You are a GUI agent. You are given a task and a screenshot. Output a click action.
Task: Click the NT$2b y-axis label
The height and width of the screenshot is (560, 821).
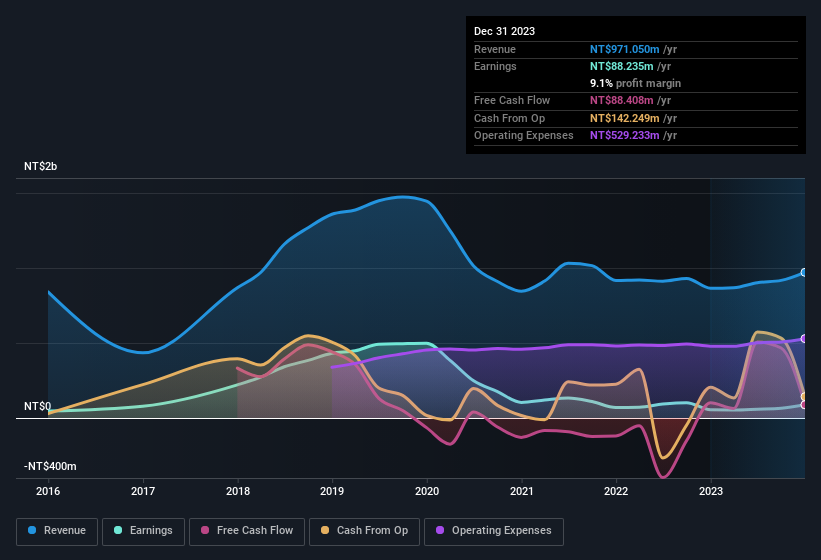(x=40, y=166)
